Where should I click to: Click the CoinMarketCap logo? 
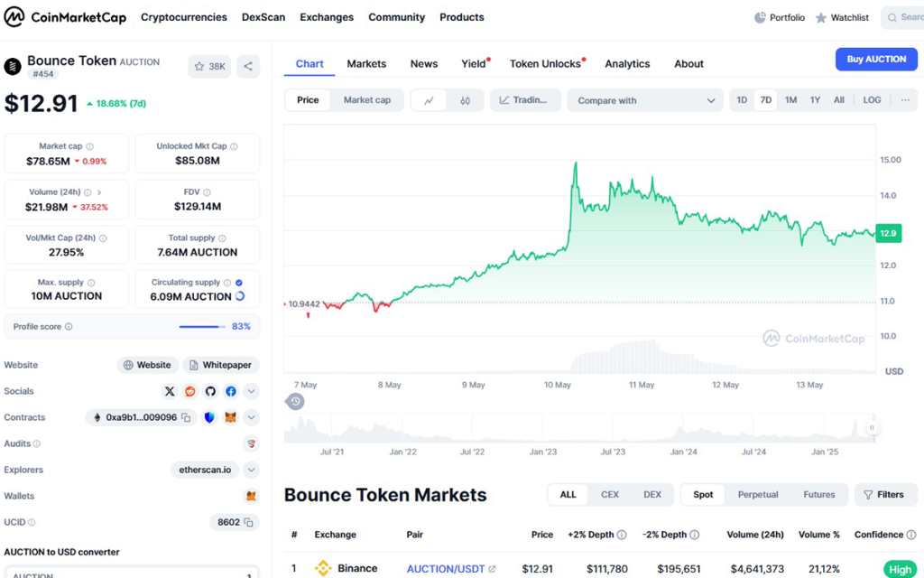65,17
